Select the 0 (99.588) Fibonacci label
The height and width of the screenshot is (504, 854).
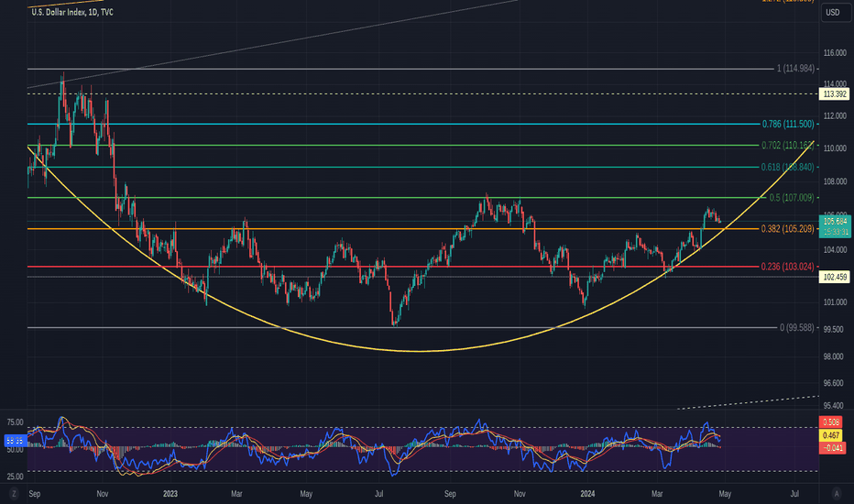pyautogui.click(x=797, y=327)
